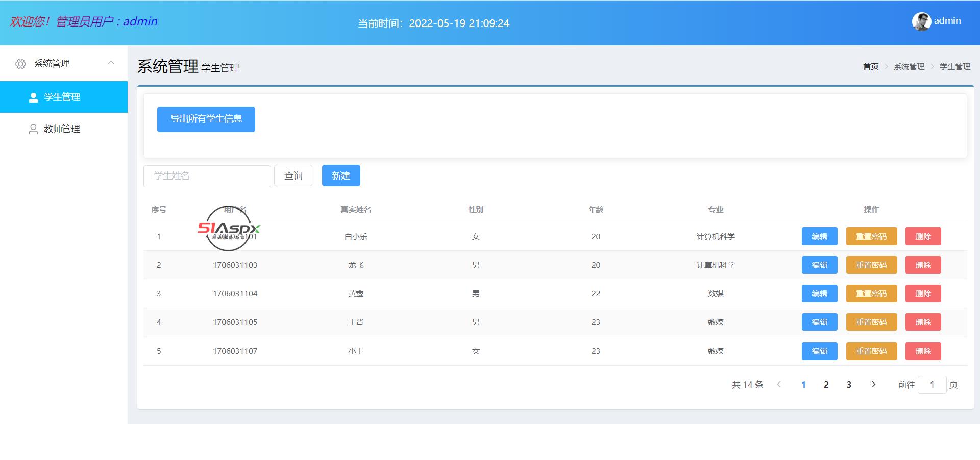This screenshot has width=980, height=460.
Task: Click the person icon next to 教师管理
Action: pos(33,129)
